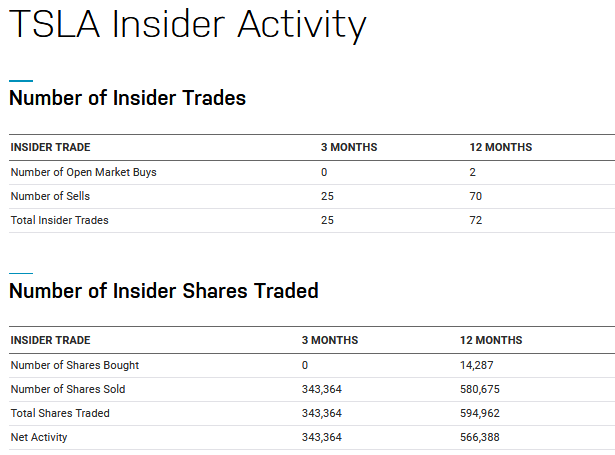Screen dimensions: 615x455
Task: Select the Number of Shares Sold label
Action: pyautogui.click(x=68, y=389)
